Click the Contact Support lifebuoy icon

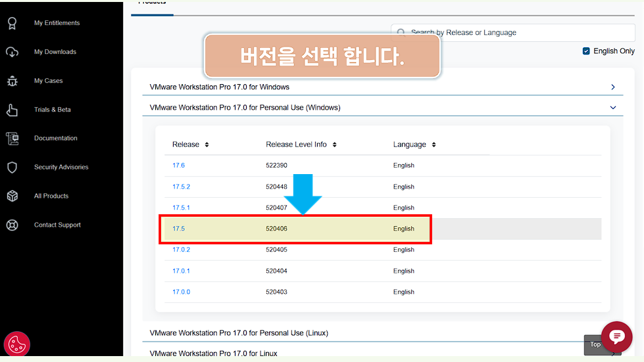(x=12, y=225)
